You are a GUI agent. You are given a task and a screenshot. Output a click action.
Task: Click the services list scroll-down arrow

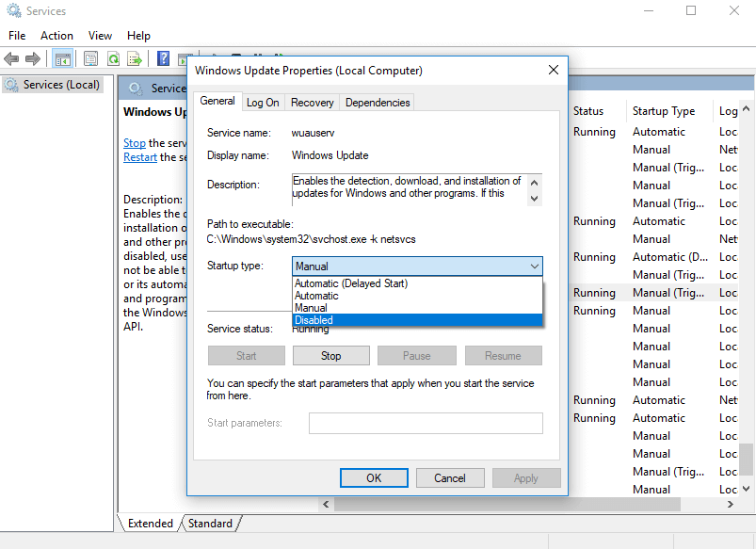pyautogui.click(x=746, y=489)
